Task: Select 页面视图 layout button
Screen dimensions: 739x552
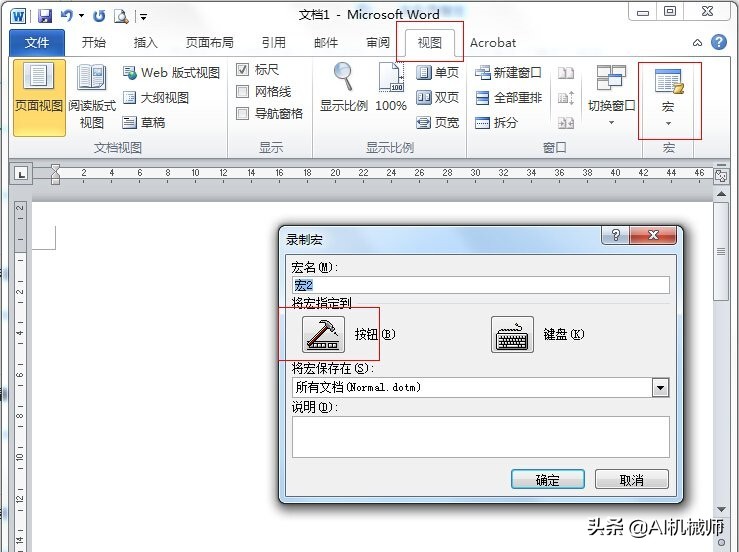Action: [39, 98]
